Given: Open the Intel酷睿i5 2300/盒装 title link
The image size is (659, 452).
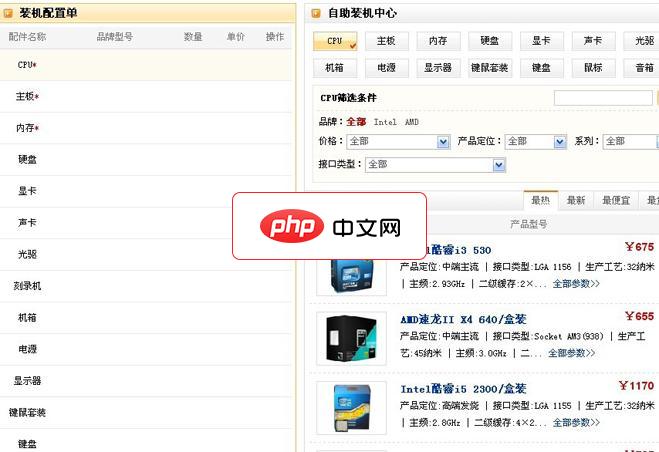Looking at the screenshot, I should [463, 389].
